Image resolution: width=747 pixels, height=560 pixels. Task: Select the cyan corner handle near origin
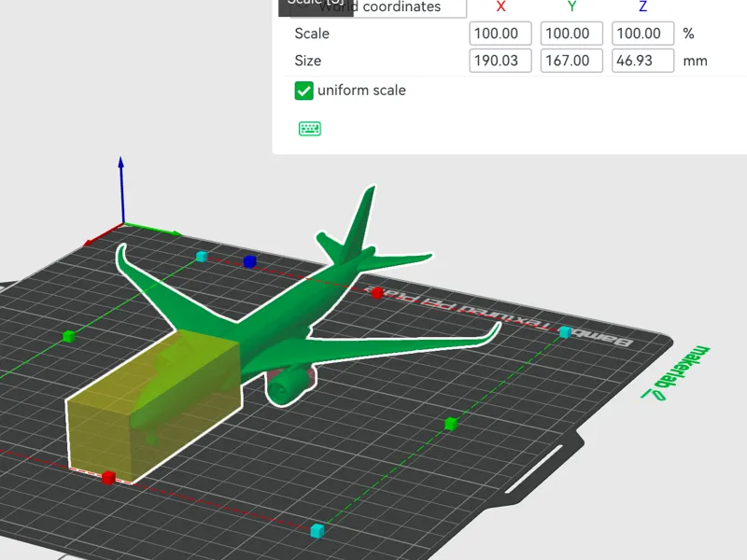[x=202, y=257]
